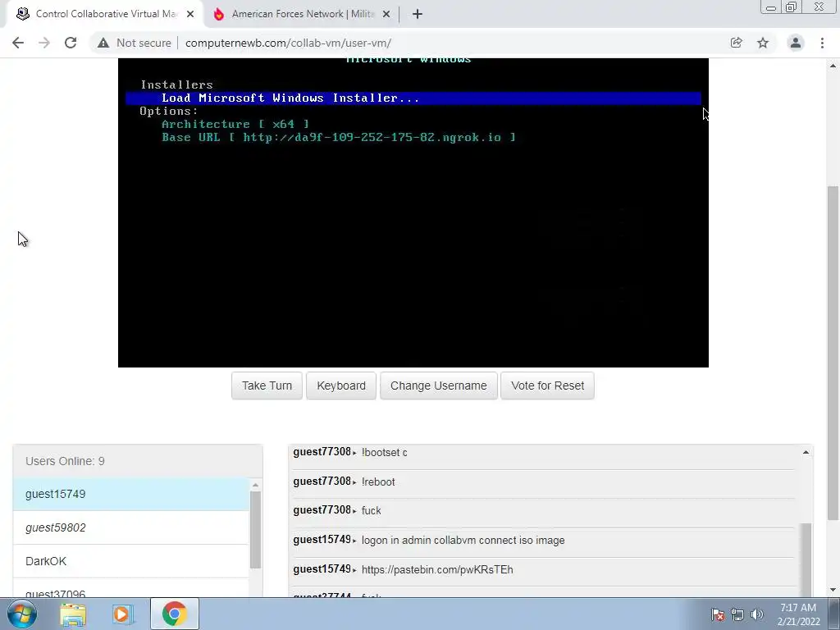Click the Chrome taskbar icon
Viewport: 840px width, 630px height.
coord(174,614)
